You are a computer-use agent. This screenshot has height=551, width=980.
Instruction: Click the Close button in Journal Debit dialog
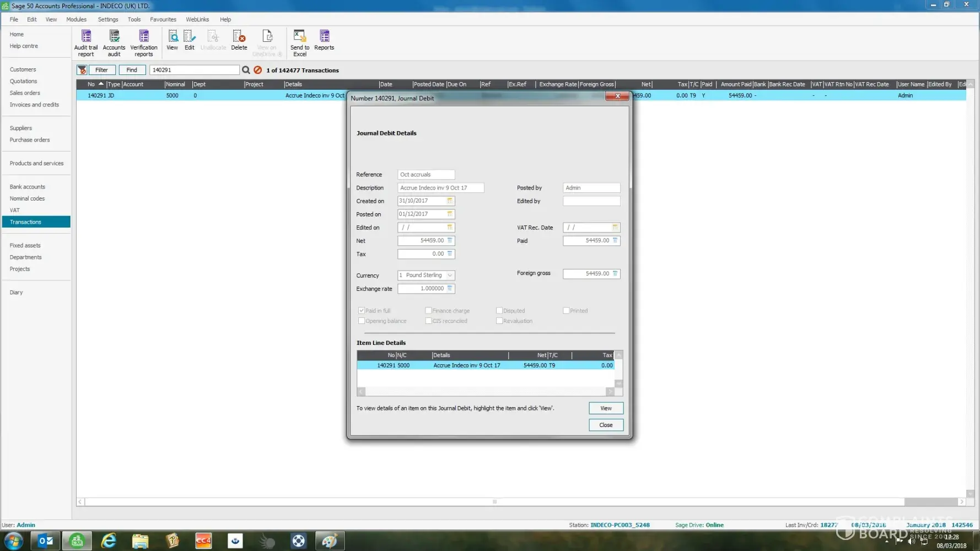tap(606, 425)
